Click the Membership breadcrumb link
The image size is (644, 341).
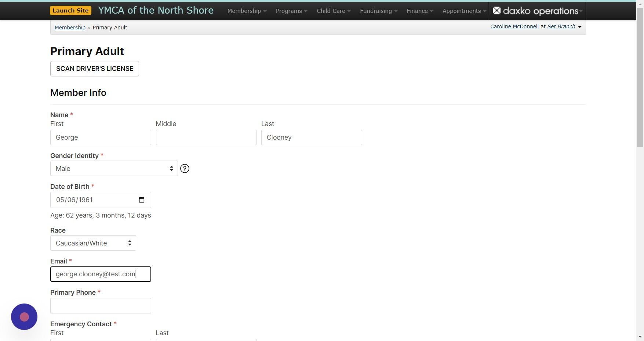70,27
